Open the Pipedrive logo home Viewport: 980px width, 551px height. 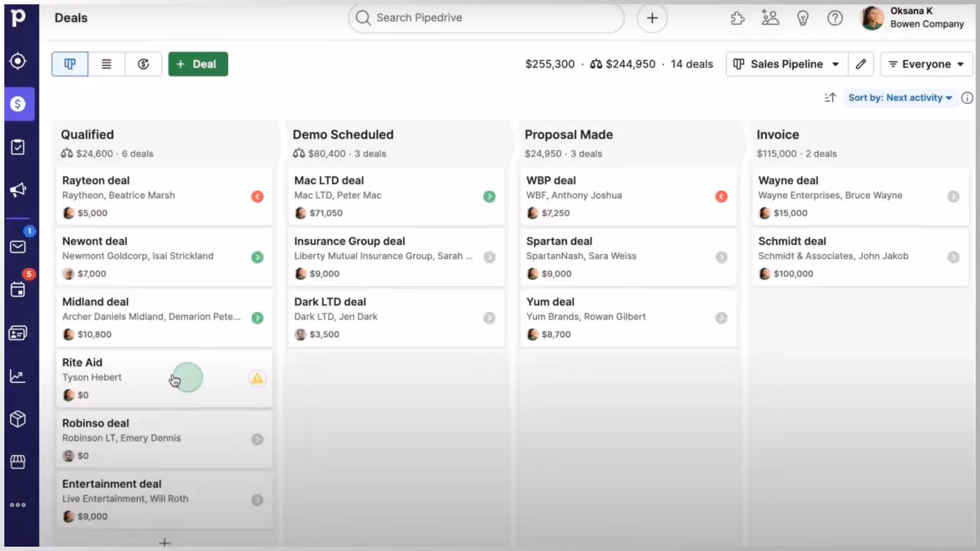18,17
